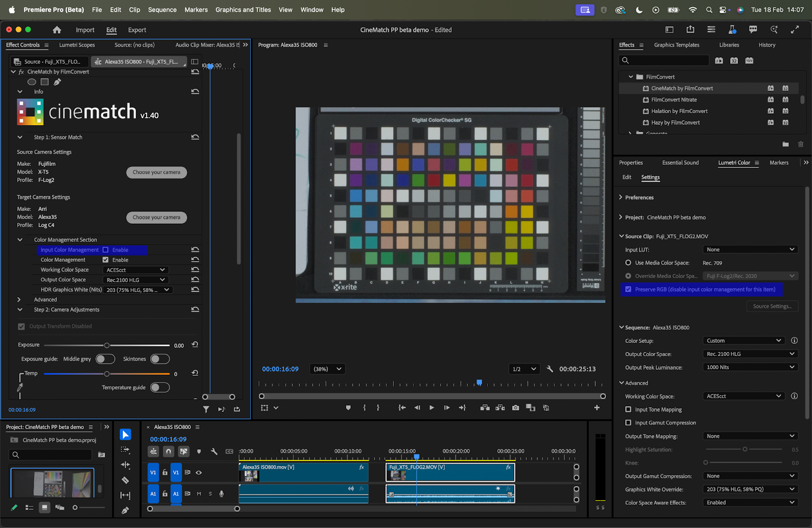Select the free draw bezier pen mask tool
The height and width of the screenshot is (528, 812).
click(x=57, y=82)
